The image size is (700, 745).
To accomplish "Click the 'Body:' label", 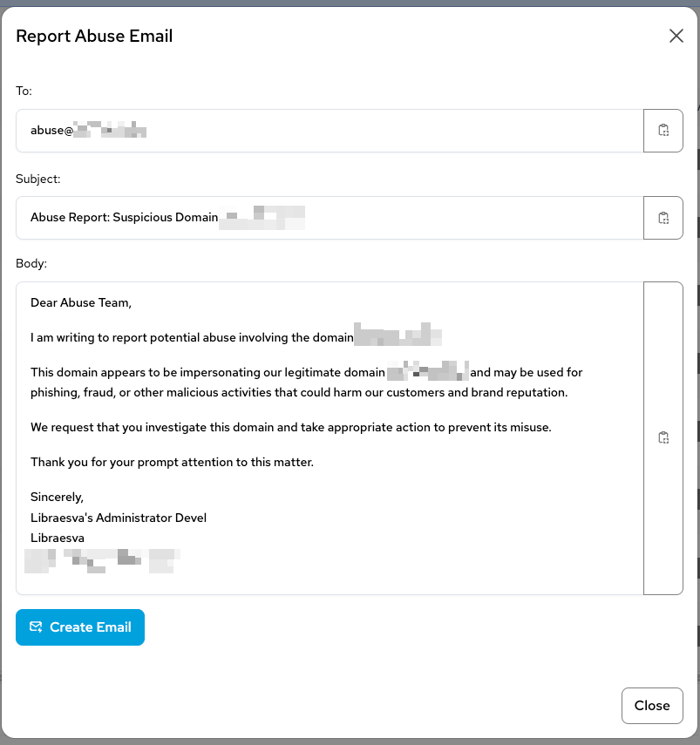I will 31,263.
